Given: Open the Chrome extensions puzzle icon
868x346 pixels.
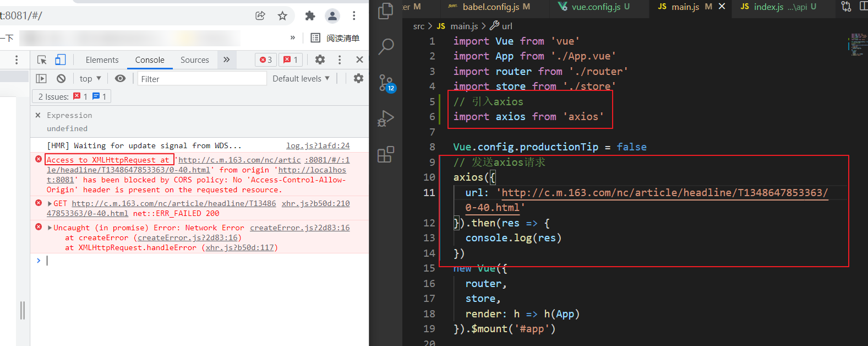Looking at the screenshot, I should 310,16.
